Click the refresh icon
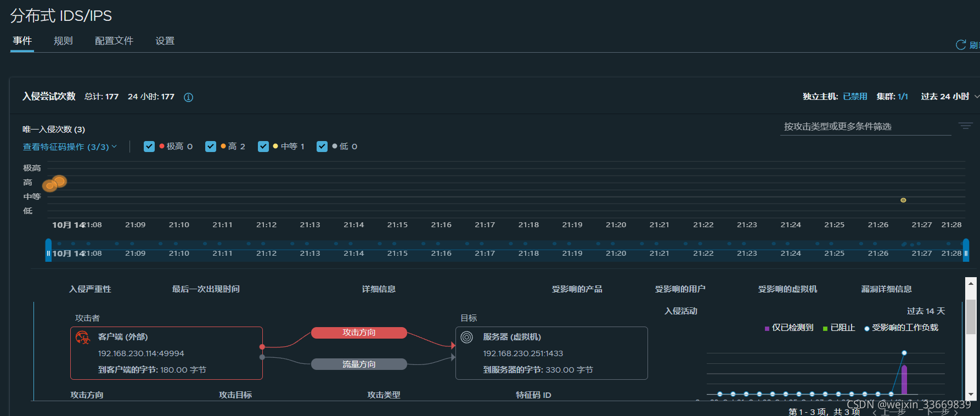 click(x=961, y=45)
